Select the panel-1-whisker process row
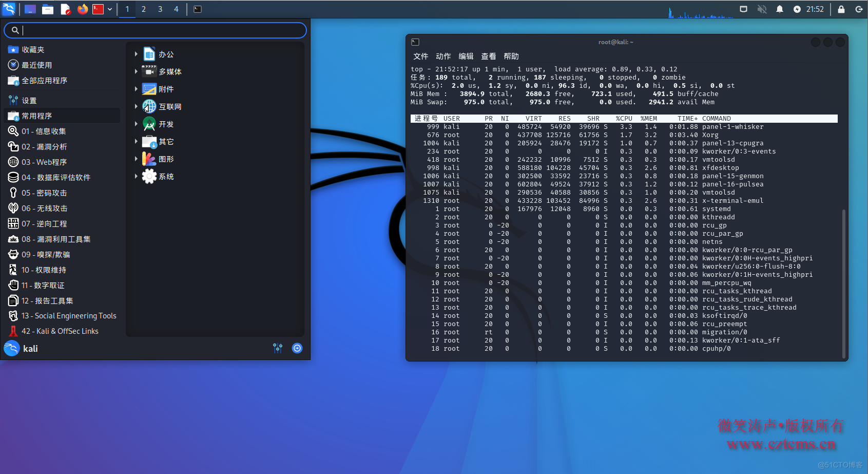This screenshot has width=868, height=474. coord(624,127)
